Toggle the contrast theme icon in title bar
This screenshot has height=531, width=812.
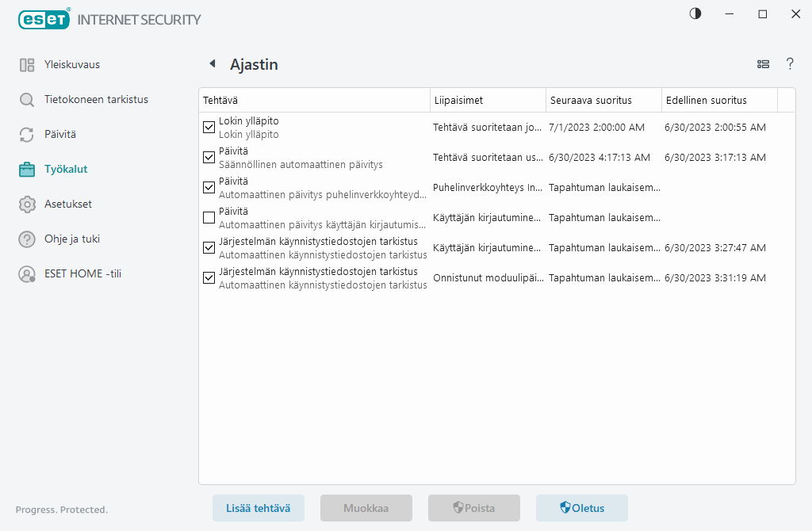pos(695,13)
